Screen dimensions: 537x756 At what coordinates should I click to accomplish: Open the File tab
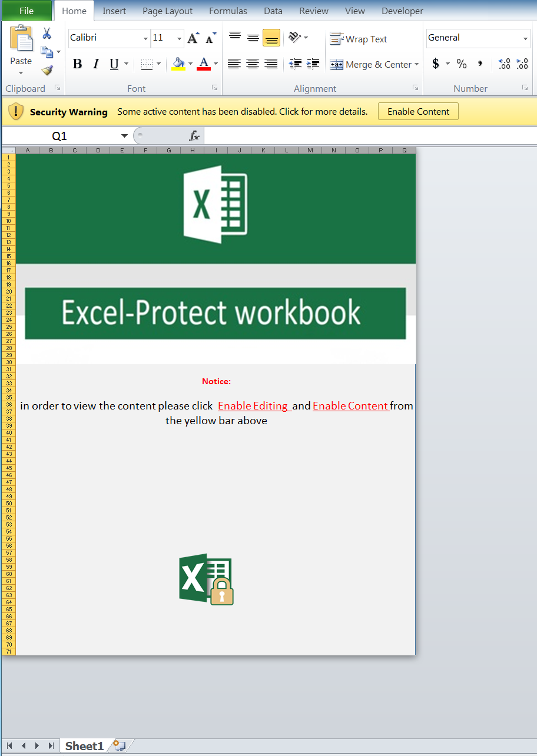tap(26, 11)
